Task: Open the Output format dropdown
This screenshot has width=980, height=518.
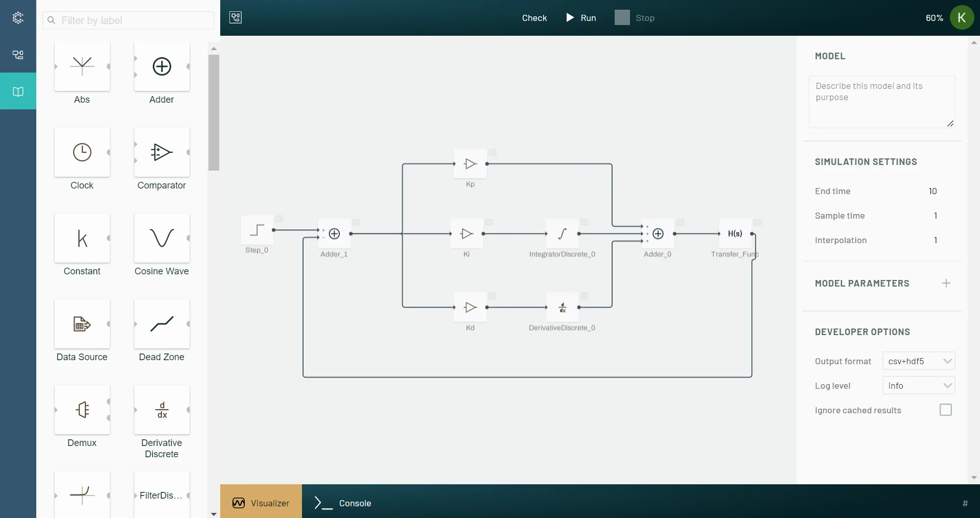Action: pyautogui.click(x=919, y=361)
